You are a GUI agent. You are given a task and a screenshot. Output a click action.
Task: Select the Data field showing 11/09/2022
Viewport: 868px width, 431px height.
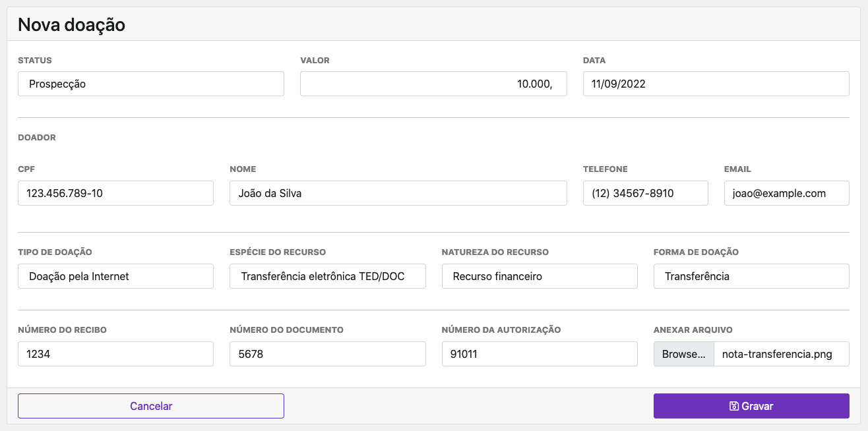pos(716,84)
